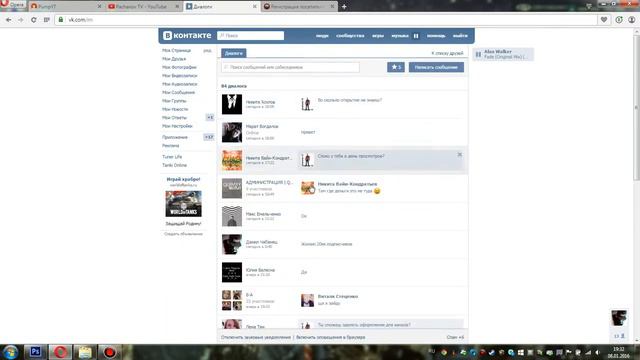The image size is (640, 360).
Task: Click Отключить звуковые уведомления link
Action: pos(256,338)
